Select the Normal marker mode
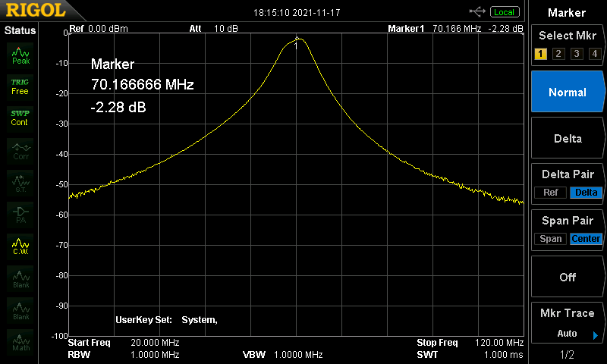The width and height of the screenshot is (607, 364). coord(568,92)
